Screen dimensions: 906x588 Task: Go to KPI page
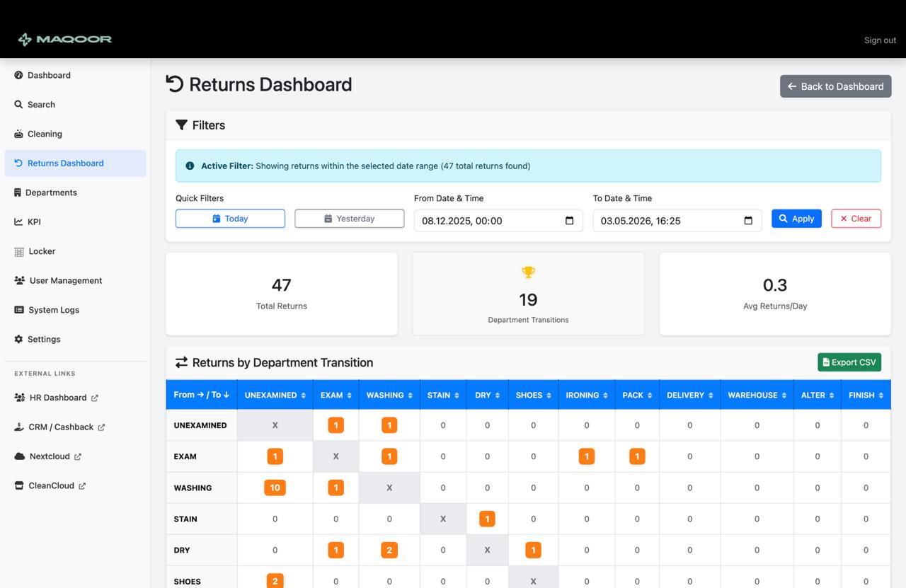coord(76,221)
